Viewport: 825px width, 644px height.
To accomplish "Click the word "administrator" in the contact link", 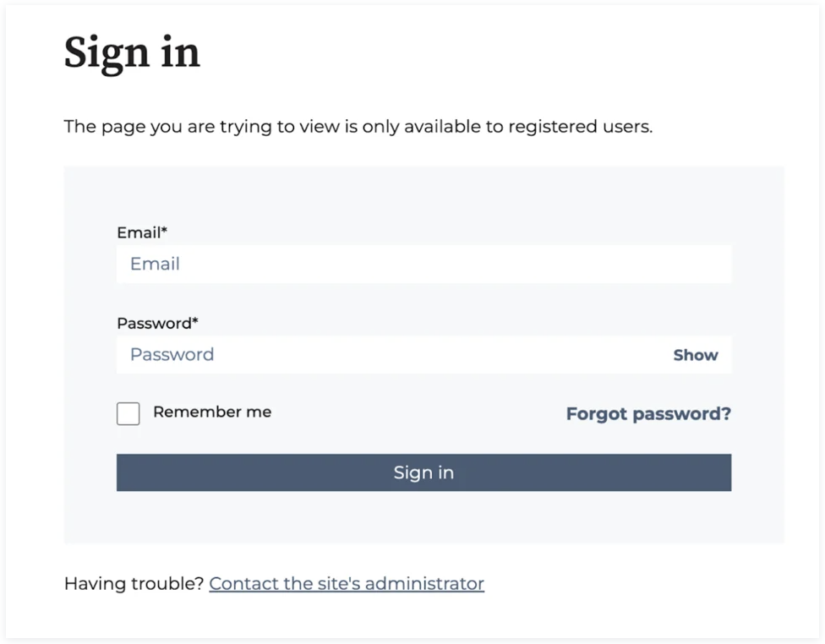I will [x=424, y=584].
